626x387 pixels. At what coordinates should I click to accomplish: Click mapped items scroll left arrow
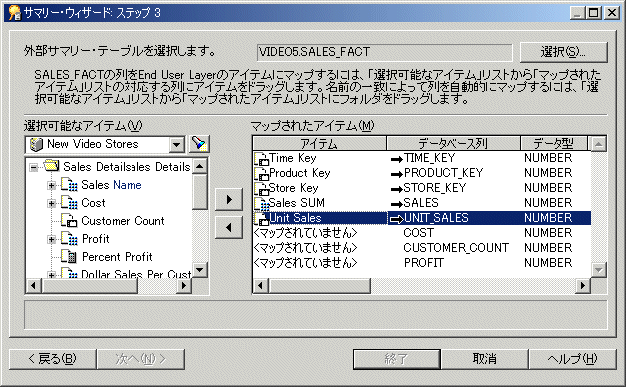pos(261,286)
